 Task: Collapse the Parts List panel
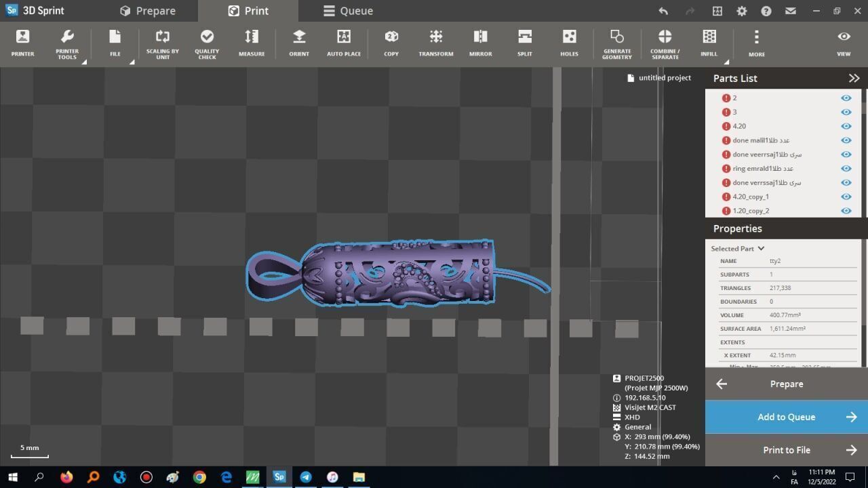854,78
